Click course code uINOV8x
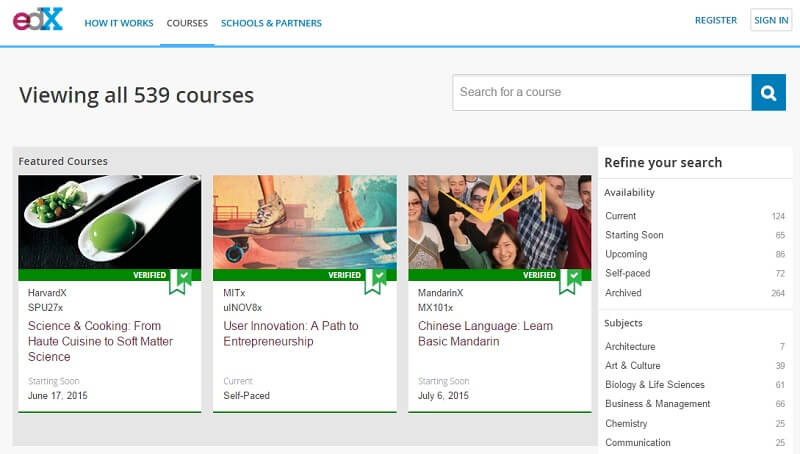The height and width of the screenshot is (454, 800). coord(243,308)
